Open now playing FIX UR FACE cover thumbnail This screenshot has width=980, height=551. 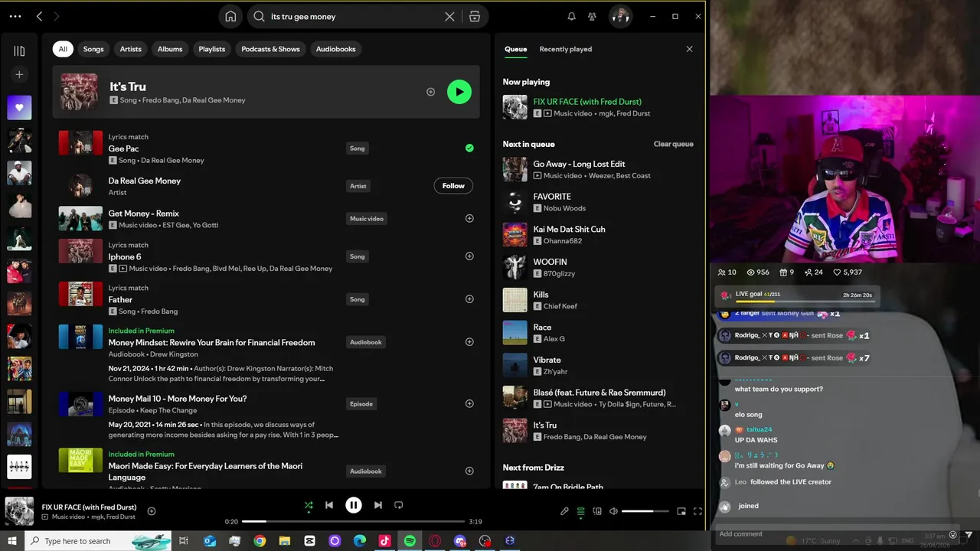19,511
